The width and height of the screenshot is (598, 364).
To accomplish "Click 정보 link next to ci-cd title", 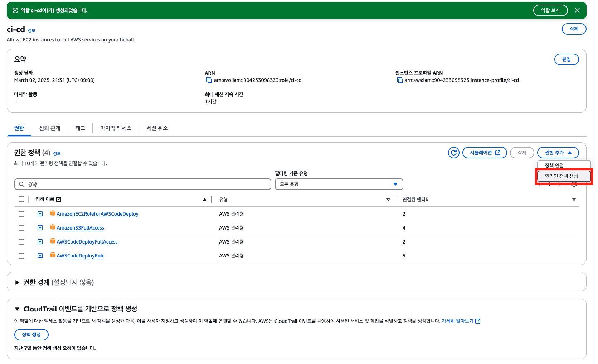I will tap(31, 31).
